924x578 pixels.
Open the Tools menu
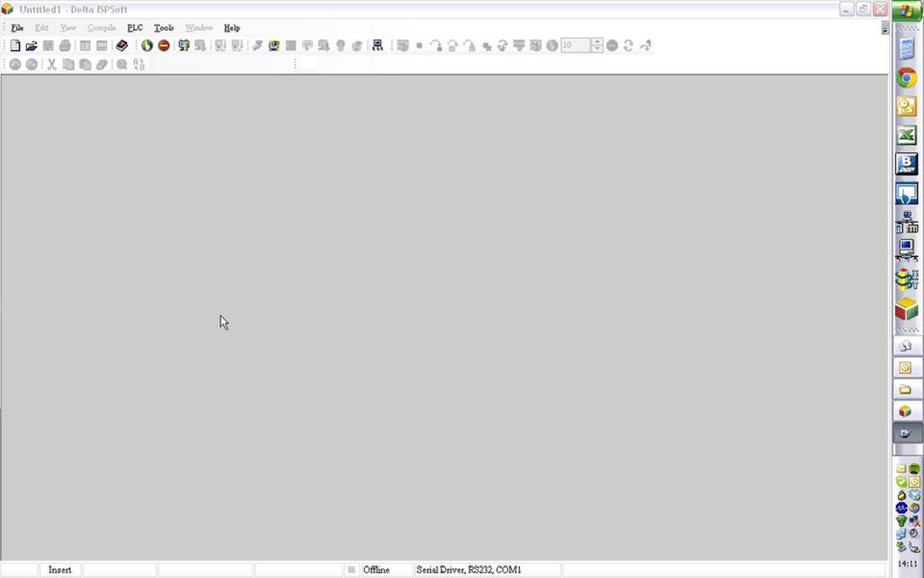point(164,28)
